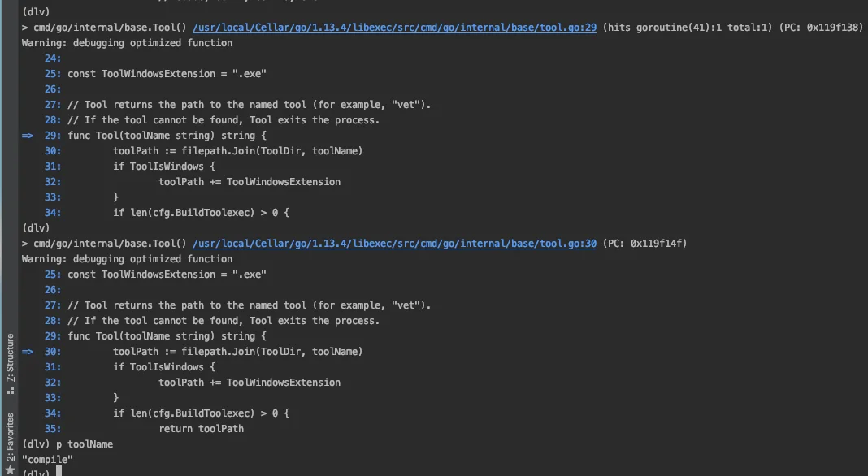Click the goroutine(41) hits text

point(687,27)
